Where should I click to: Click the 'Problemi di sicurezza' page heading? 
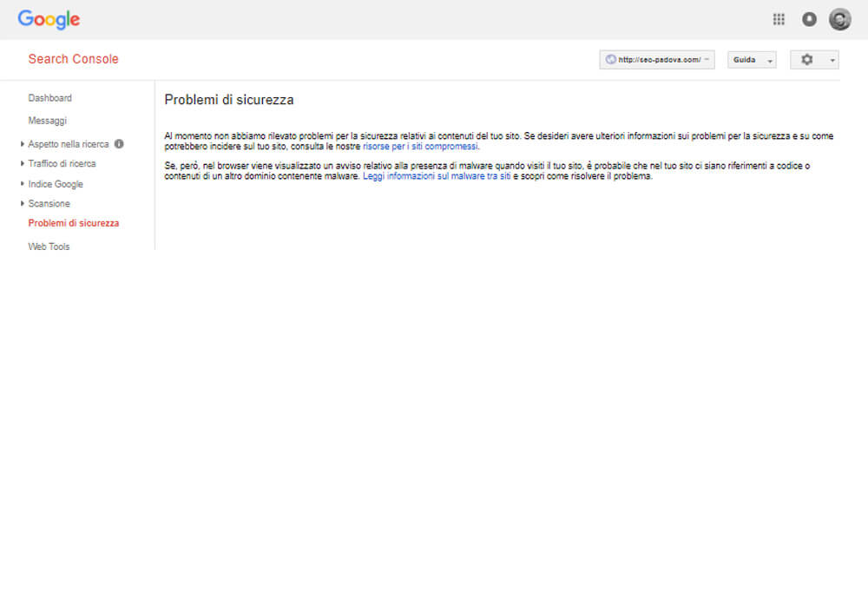[x=228, y=100]
